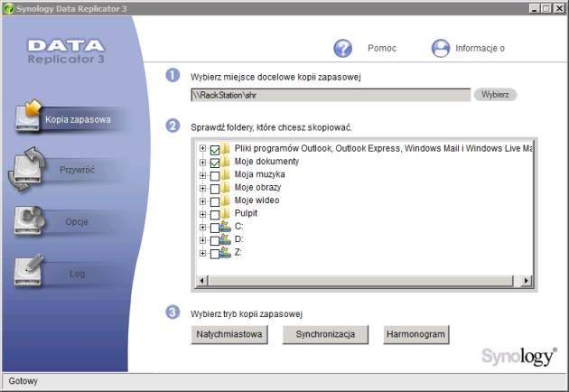The width and height of the screenshot is (569, 392).
Task: Check the Moja muzyka checkbox
Action: (x=215, y=176)
